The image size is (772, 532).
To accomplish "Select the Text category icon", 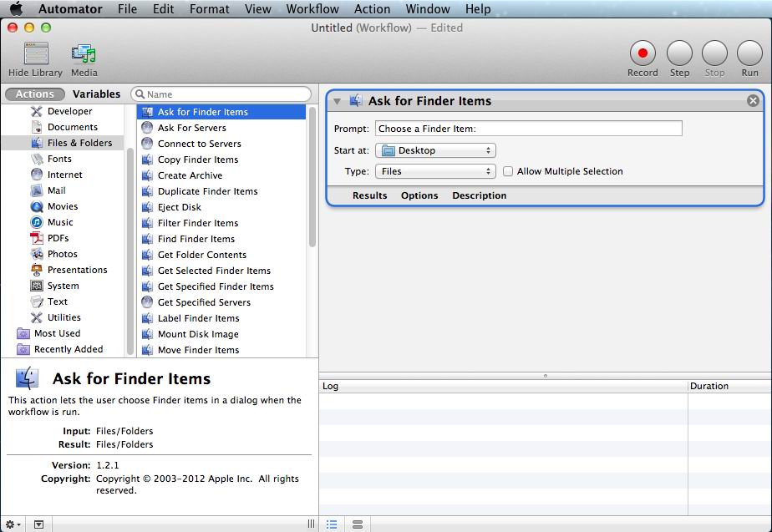I will point(37,301).
